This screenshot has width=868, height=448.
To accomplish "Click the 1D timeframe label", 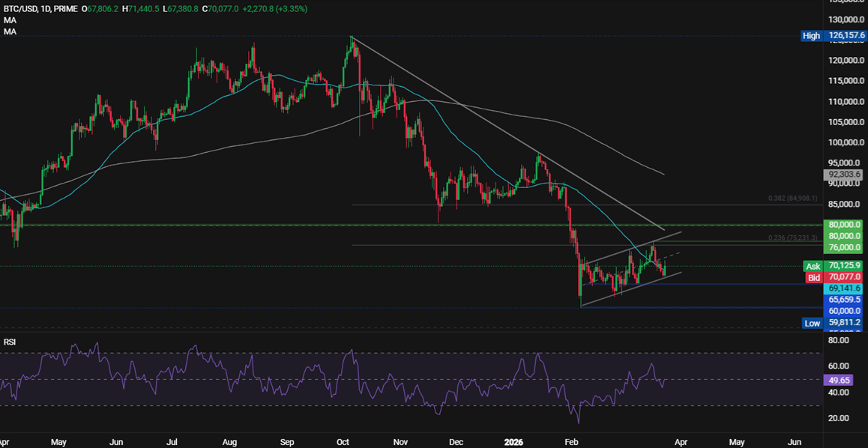I will (45, 7).
